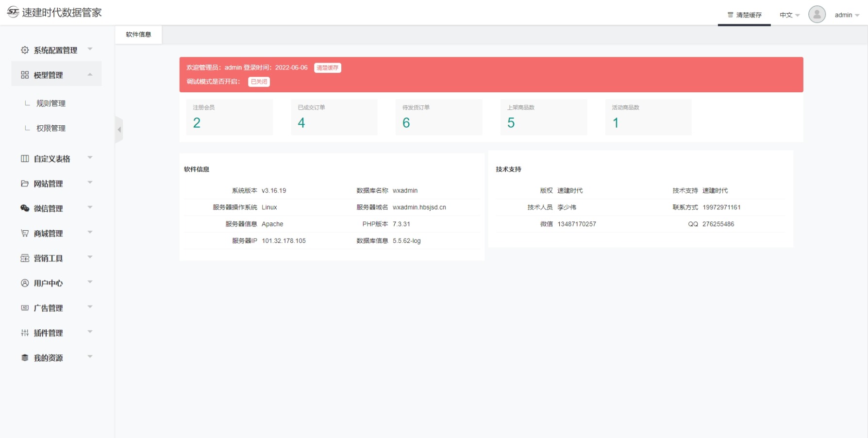Expand 营销工具 menu arrow
The height and width of the screenshot is (438, 868).
90,258
